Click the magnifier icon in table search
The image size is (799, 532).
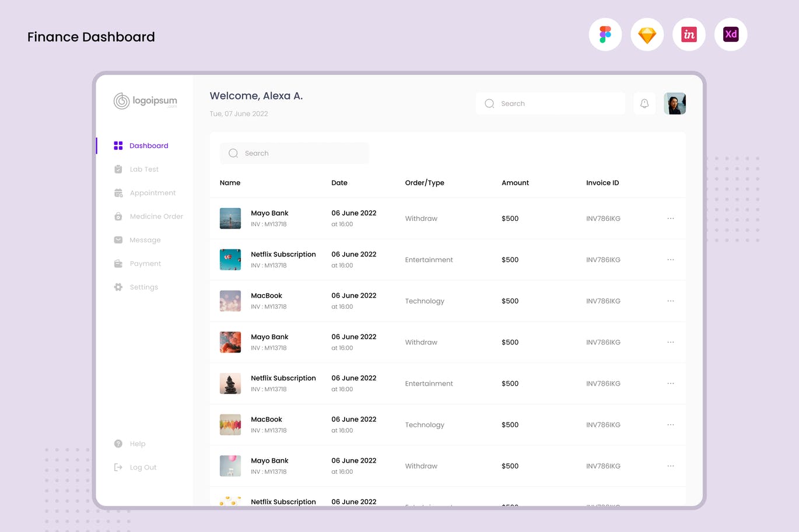233,153
